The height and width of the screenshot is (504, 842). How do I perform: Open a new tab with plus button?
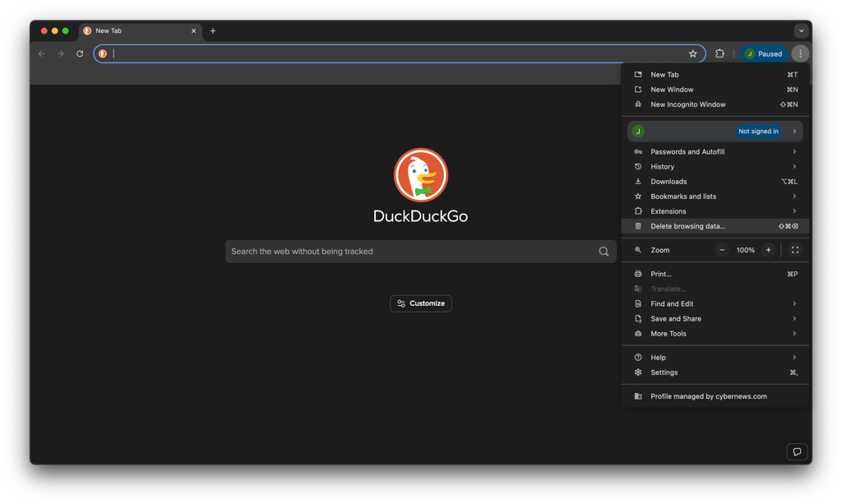pos(213,31)
